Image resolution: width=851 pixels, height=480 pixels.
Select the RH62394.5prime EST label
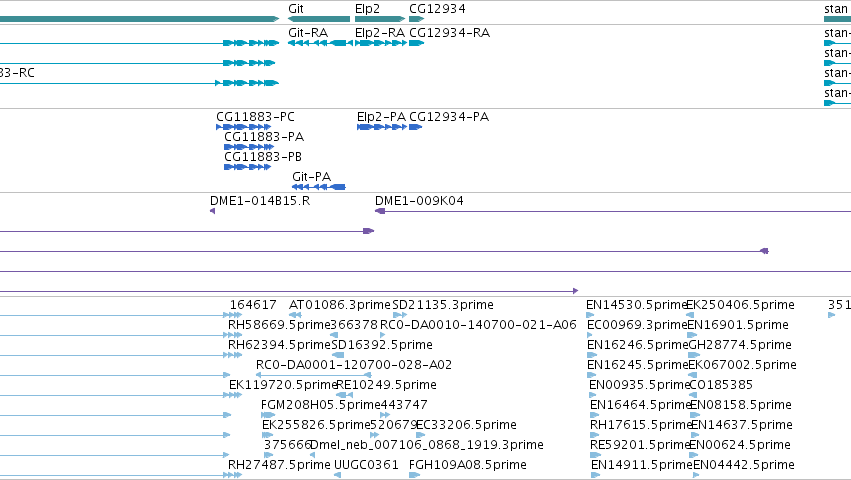click(279, 345)
